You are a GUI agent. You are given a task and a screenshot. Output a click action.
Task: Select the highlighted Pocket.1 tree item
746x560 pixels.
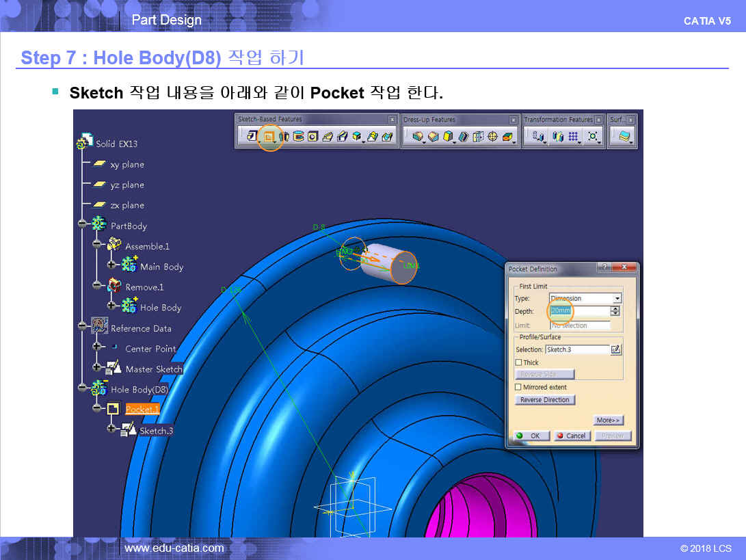pyautogui.click(x=142, y=409)
